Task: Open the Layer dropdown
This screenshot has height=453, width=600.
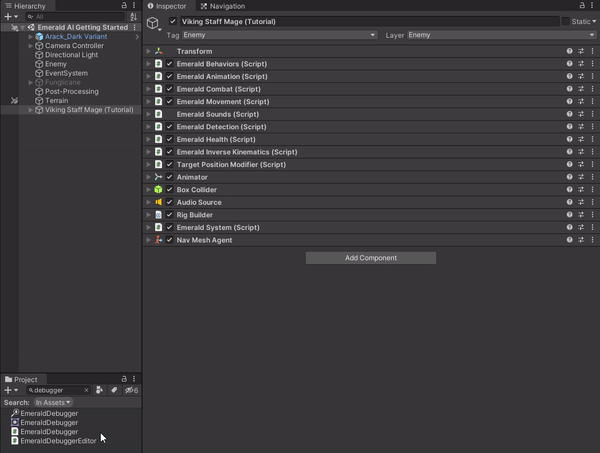Action: pyautogui.click(x=500, y=35)
